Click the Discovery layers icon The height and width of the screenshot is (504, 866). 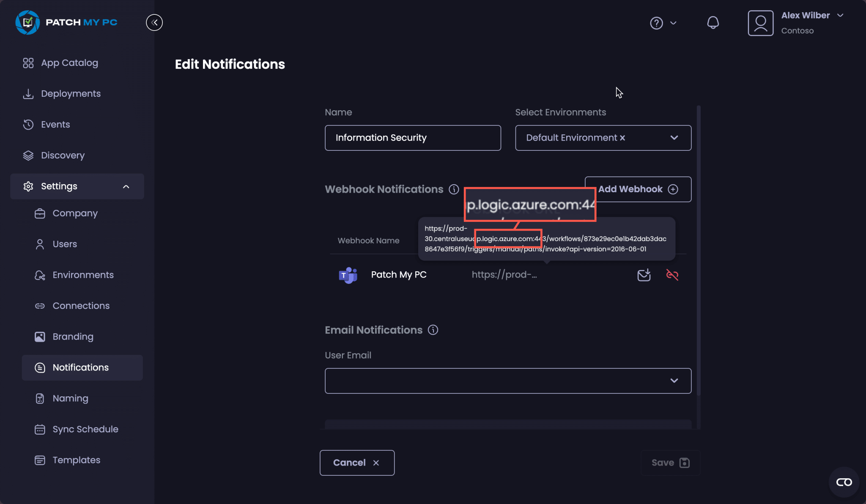click(x=28, y=155)
